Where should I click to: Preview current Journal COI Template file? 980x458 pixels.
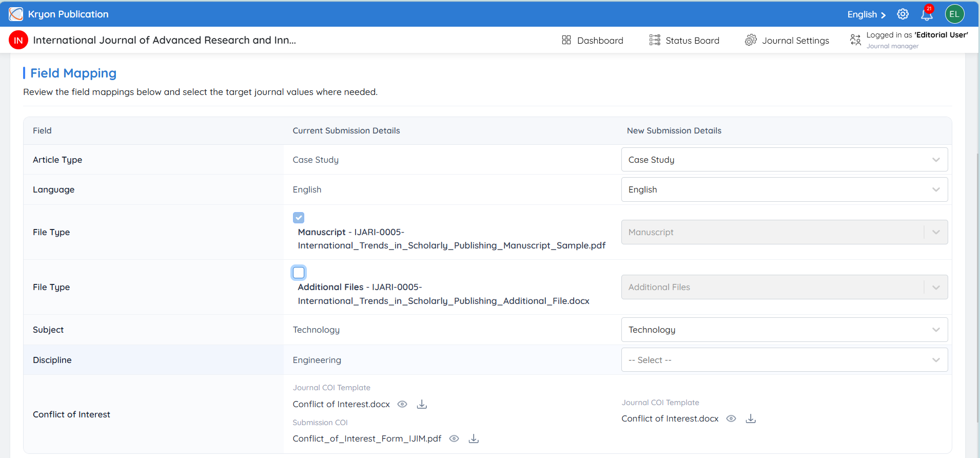coord(402,404)
